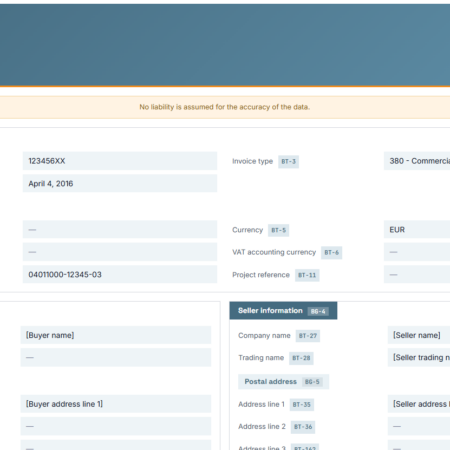The height and width of the screenshot is (450, 450).
Task: Click the BG-4 badge in Seller information
Action: pos(318,311)
